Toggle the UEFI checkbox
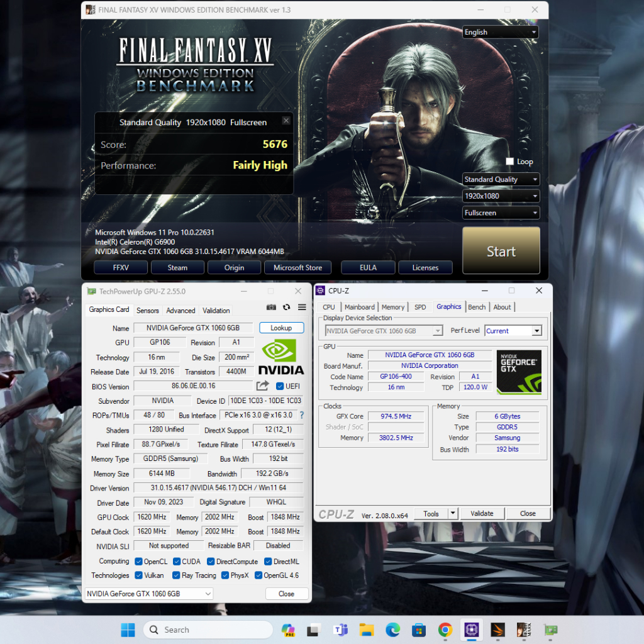This screenshot has height=644, width=644. click(280, 386)
